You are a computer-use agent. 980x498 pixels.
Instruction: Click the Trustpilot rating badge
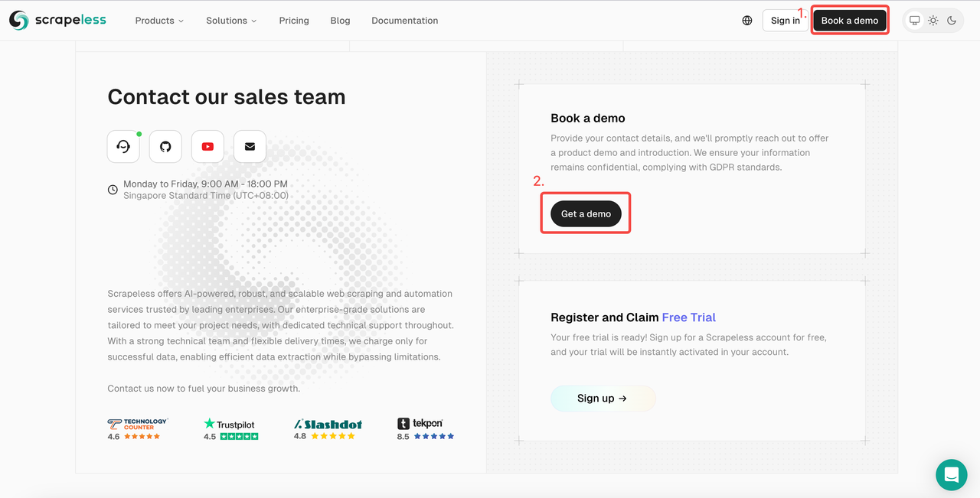tap(230, 429)
